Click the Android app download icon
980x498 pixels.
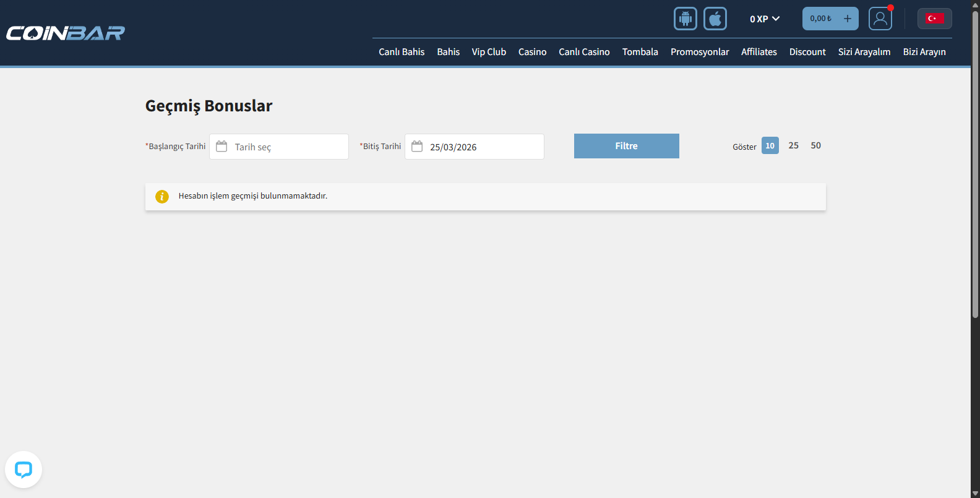[x=685, y=19]
